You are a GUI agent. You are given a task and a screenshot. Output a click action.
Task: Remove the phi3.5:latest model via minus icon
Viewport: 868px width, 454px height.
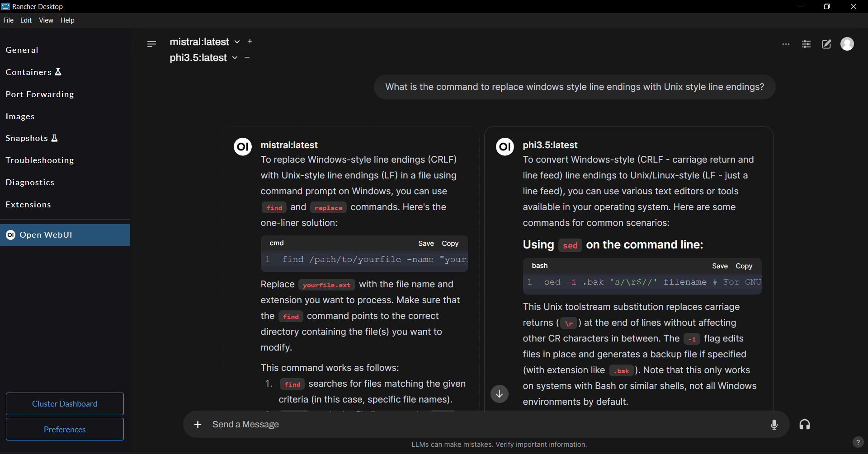(x=247, y=57)
